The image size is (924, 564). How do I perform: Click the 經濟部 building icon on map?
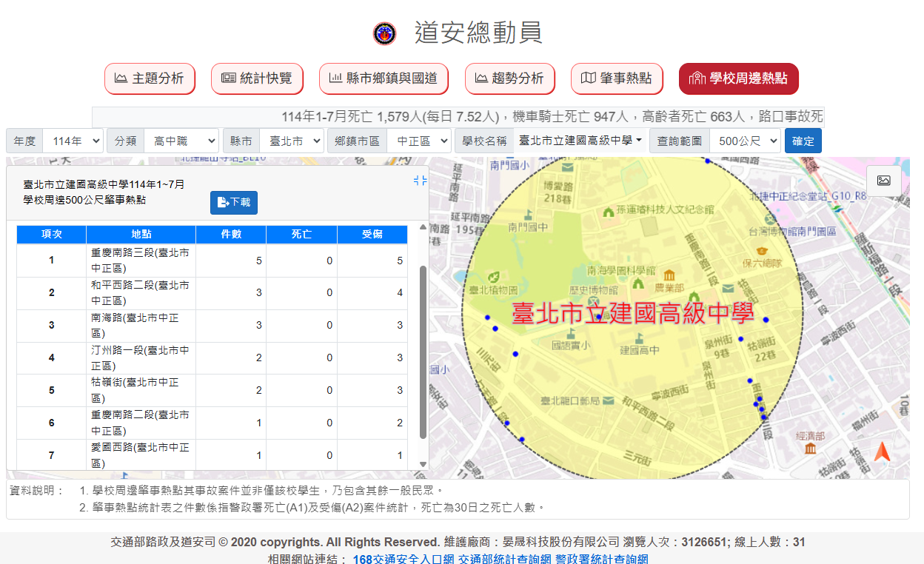point(811,449)
